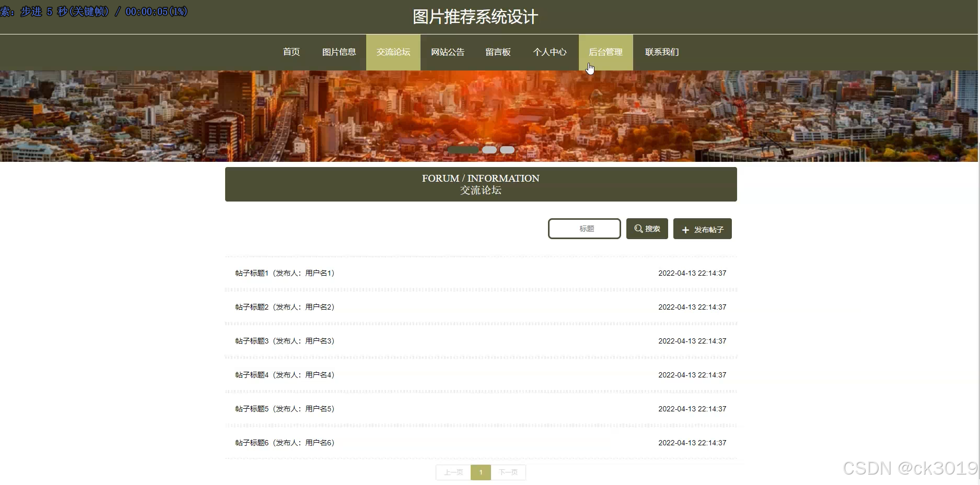
Task: Open 个人中心 from the navigation bar
Action: 549,52
